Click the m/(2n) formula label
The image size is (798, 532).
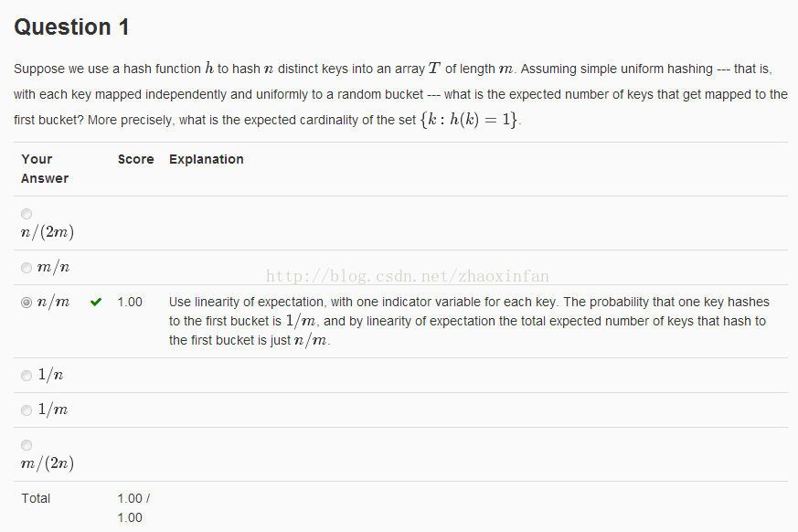(48, 463)
